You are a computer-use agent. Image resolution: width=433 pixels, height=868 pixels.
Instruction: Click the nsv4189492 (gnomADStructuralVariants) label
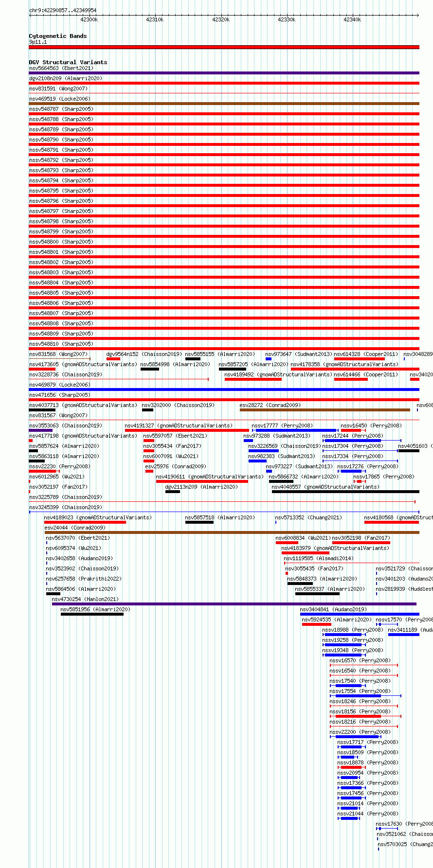278,374
